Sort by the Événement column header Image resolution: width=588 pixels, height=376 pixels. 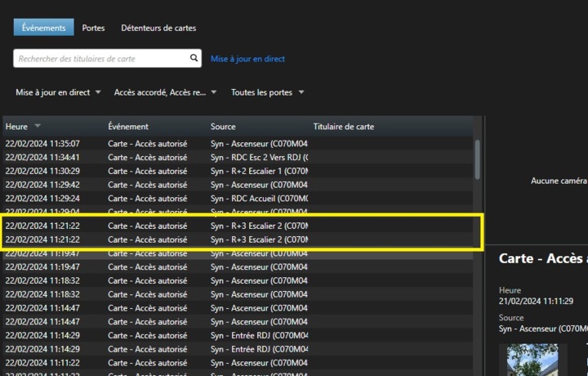click(128, 127)
